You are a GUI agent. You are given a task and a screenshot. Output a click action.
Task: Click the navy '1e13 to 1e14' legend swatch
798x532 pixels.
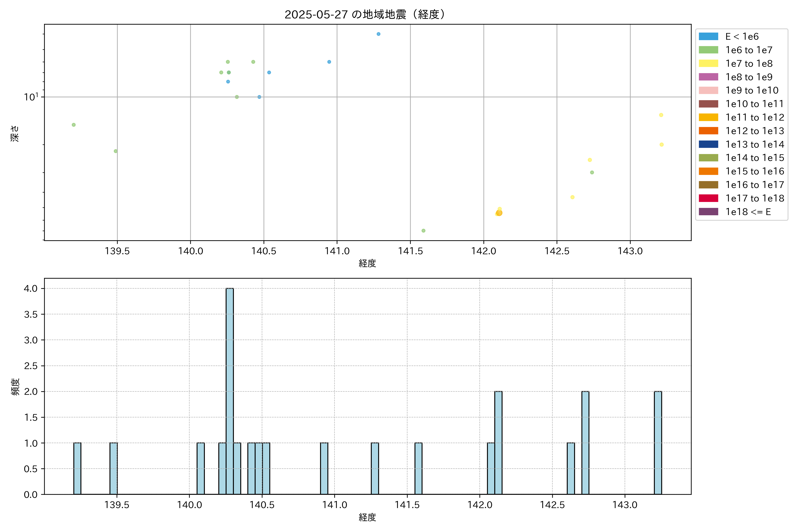coord(708,144)
